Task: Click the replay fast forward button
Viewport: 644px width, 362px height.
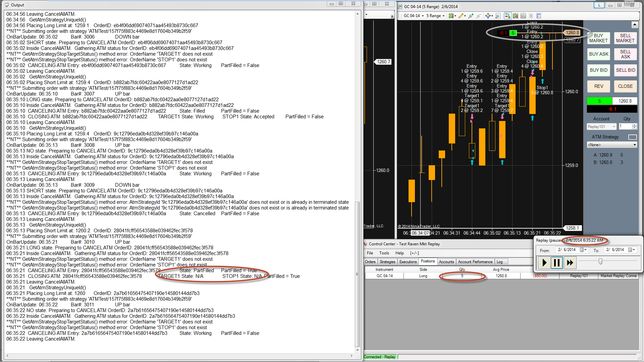Action: pos(570,263)
